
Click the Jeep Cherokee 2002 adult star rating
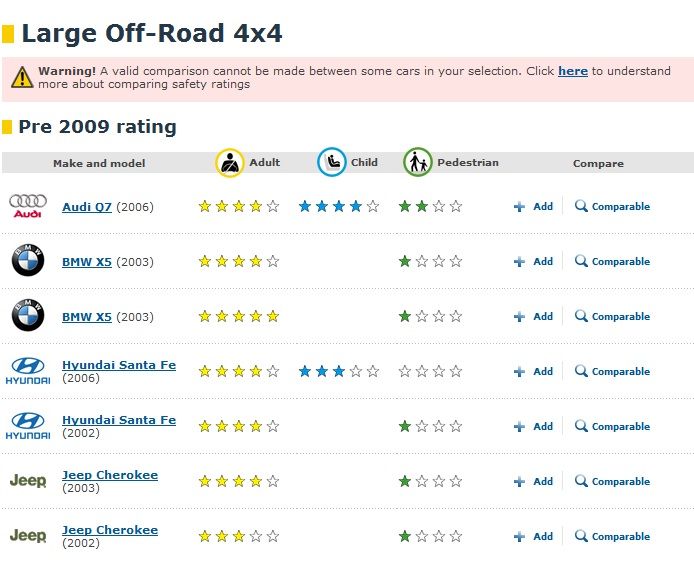point(239,536)
